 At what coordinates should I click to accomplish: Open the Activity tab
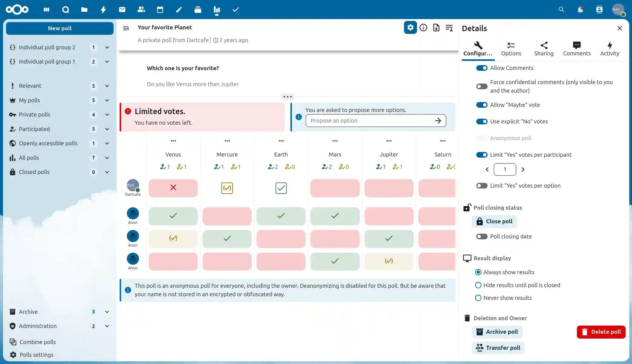(609, 49)
